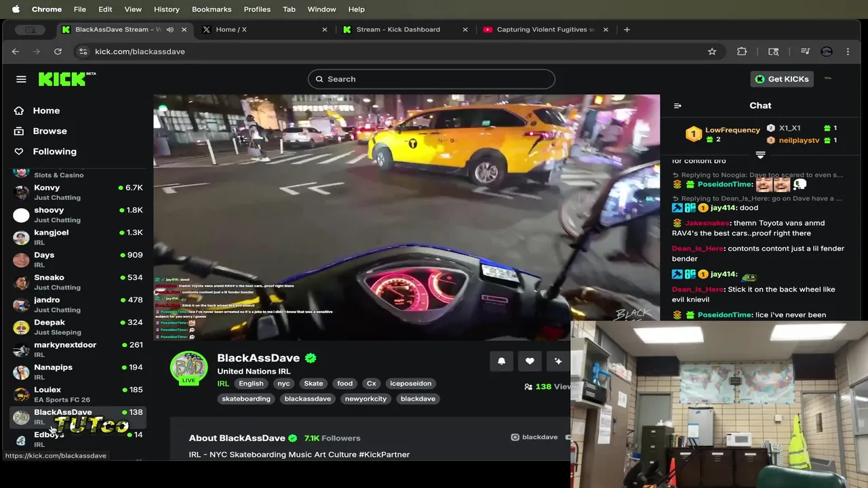Open the Chrome Edit menu

105,9
